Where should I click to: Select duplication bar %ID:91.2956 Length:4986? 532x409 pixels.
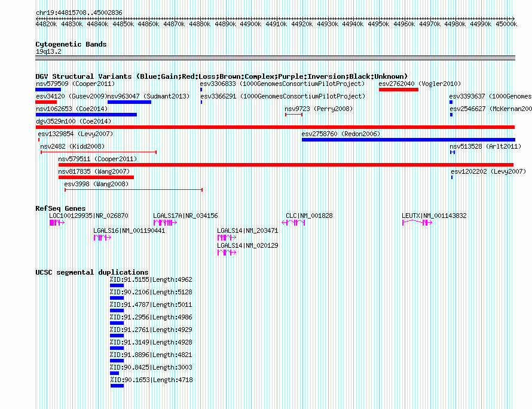tap(117, 323)
